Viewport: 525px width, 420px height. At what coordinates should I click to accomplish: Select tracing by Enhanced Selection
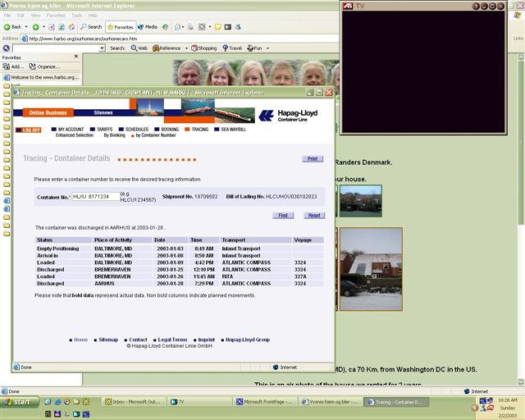click(75, 135)
